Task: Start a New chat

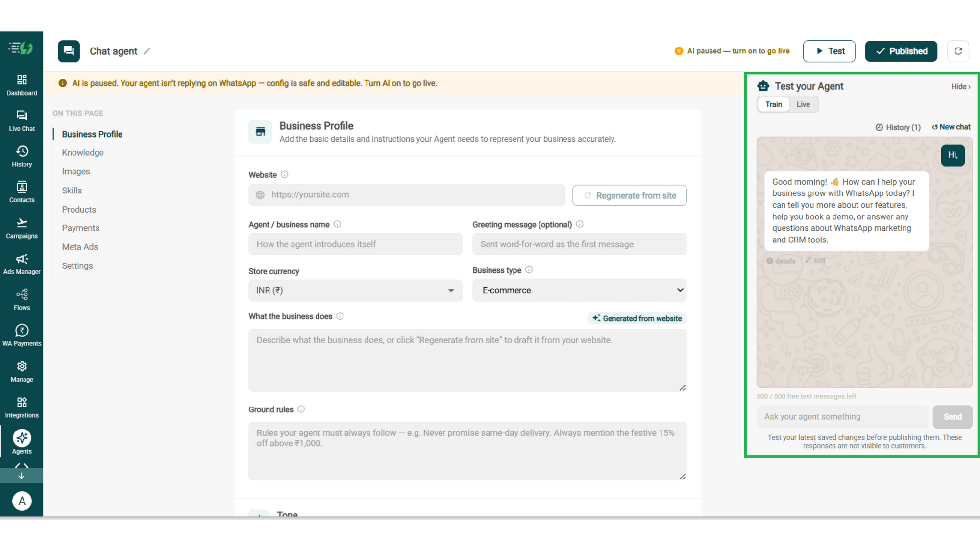Action: [951, 127]
